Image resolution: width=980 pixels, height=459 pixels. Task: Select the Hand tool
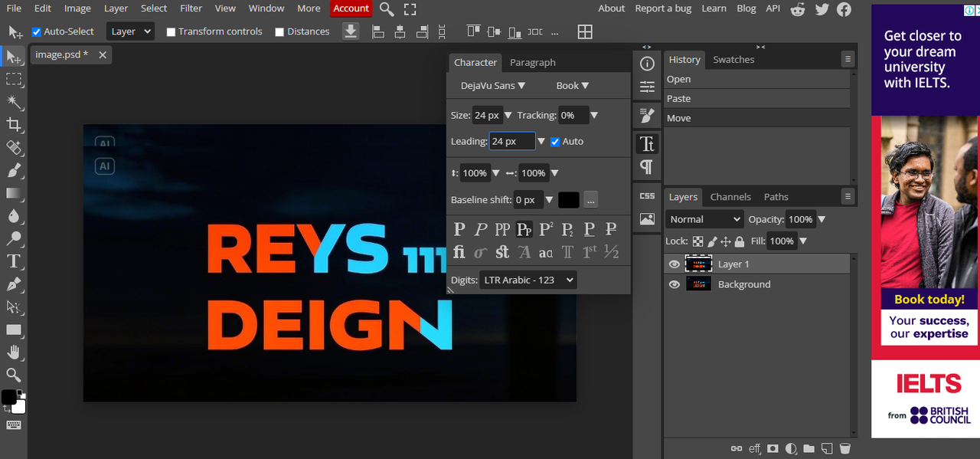tap(14, 352)
